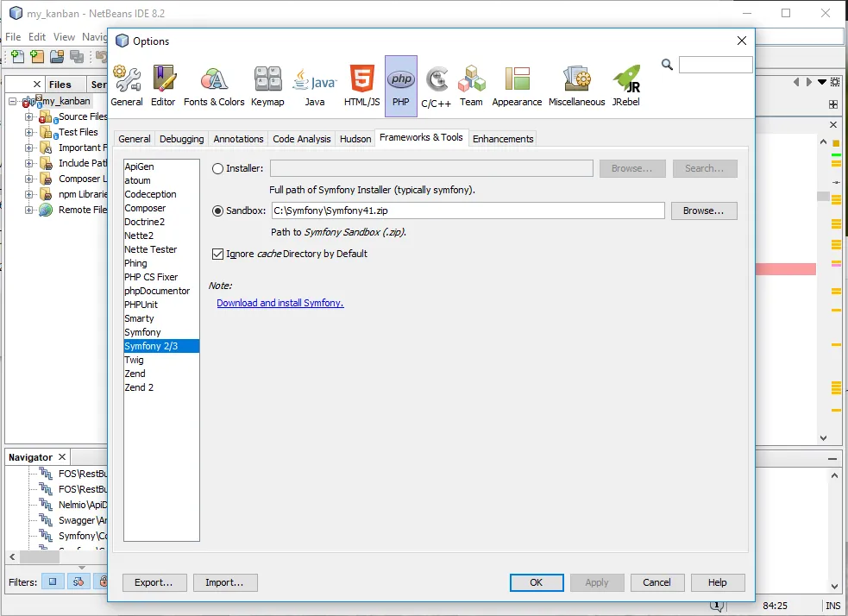Viewport: 848px width, 616px height.
Task: Open the General options category
Action: [127, 86]
